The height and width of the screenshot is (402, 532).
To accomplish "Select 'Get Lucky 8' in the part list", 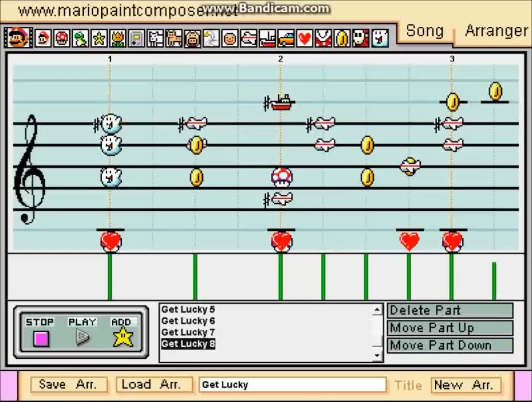I will click(188, 344).
